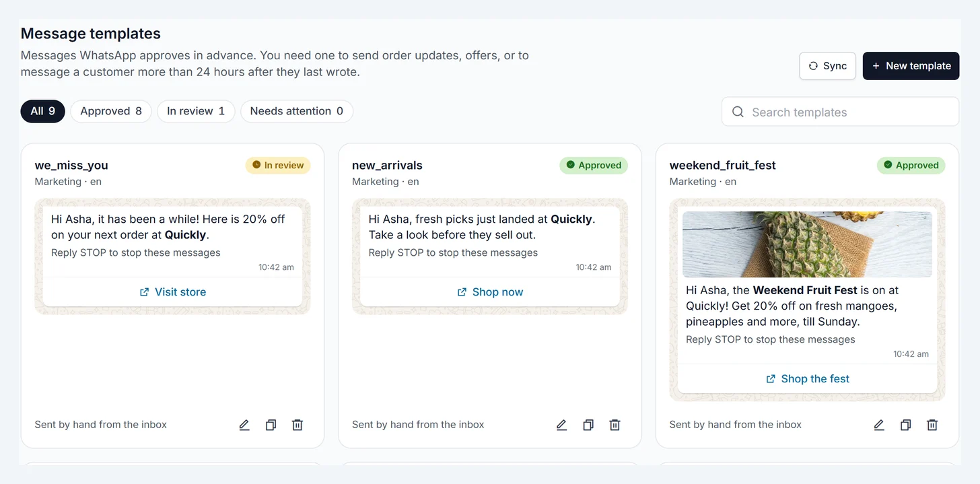Click the Message templates heading
Screen dimensions: 980x484
pos(91,34)
